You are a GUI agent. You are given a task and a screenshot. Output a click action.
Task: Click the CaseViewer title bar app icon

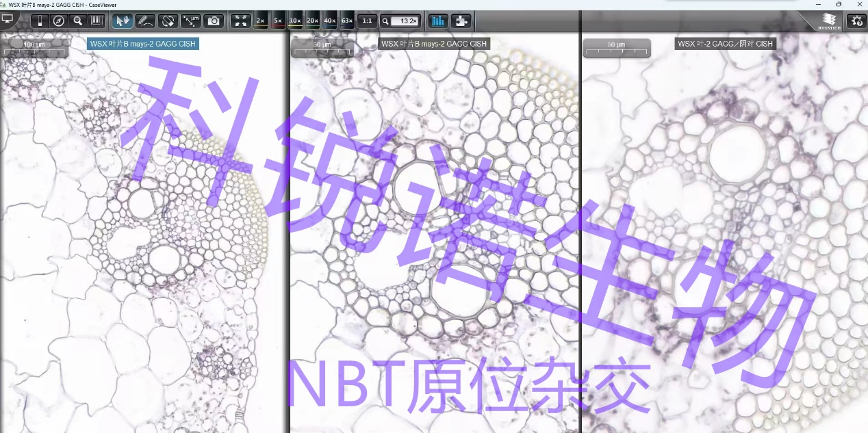(3, 4)
